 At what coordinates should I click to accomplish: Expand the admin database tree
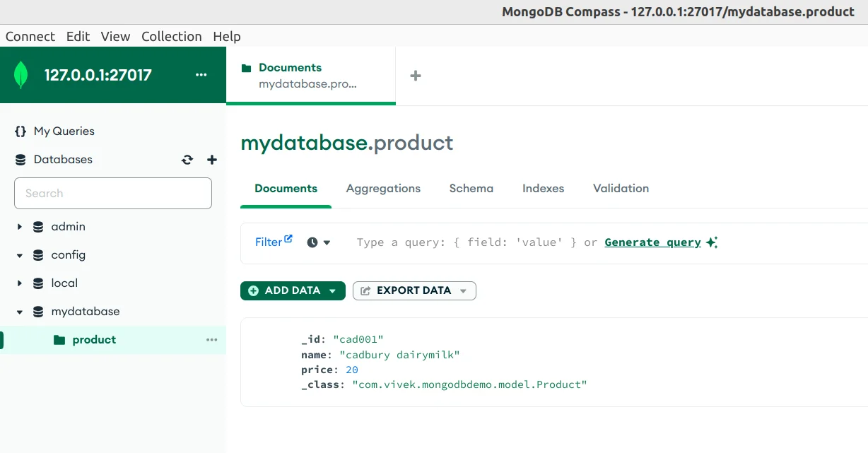tap(20, 227)
